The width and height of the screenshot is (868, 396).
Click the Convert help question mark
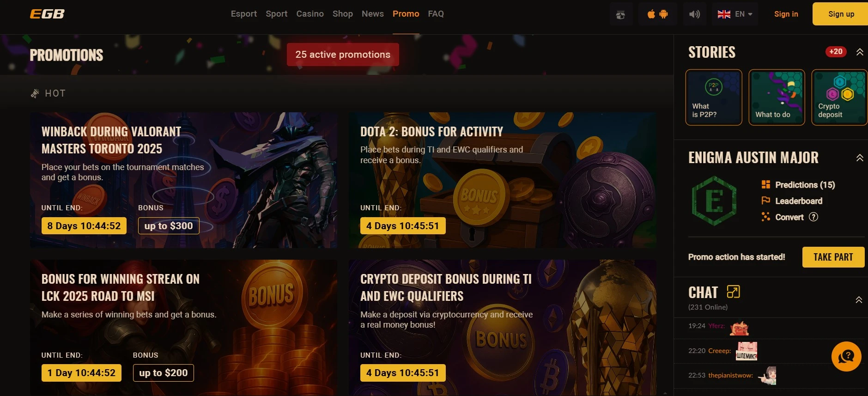pos(813,217)
